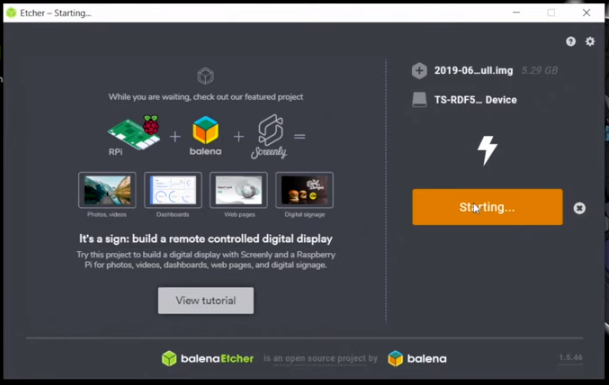Click the 5.29 GB image size text

539,71
